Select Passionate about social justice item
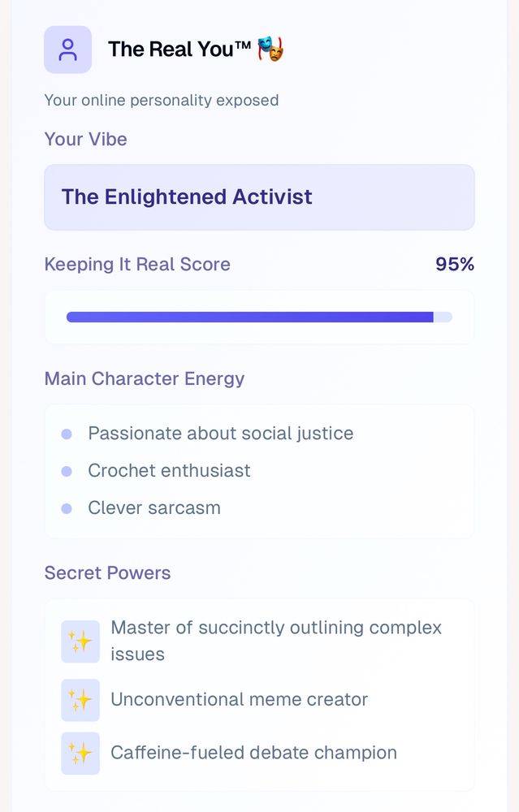 coord(221,434)
